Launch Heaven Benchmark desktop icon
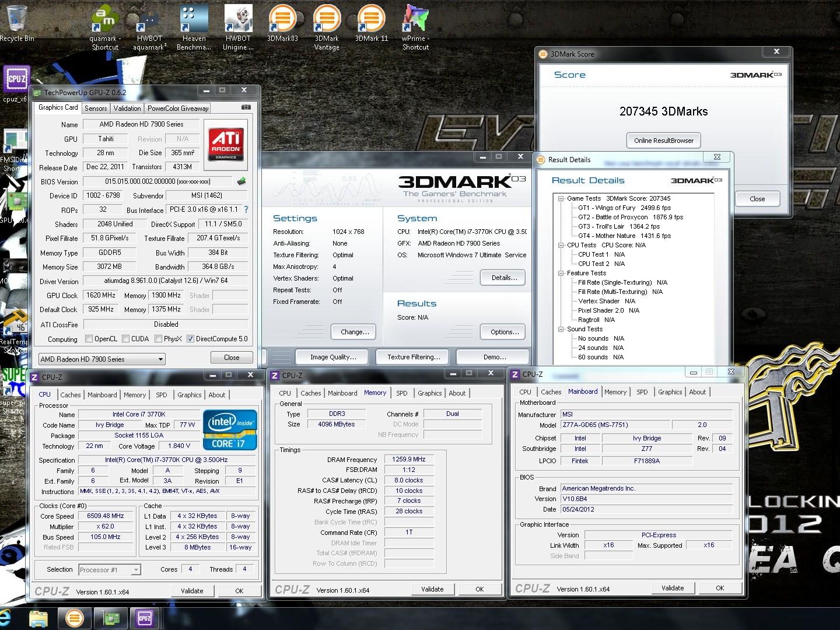840x630 pixels. click(x=194, y=26)
